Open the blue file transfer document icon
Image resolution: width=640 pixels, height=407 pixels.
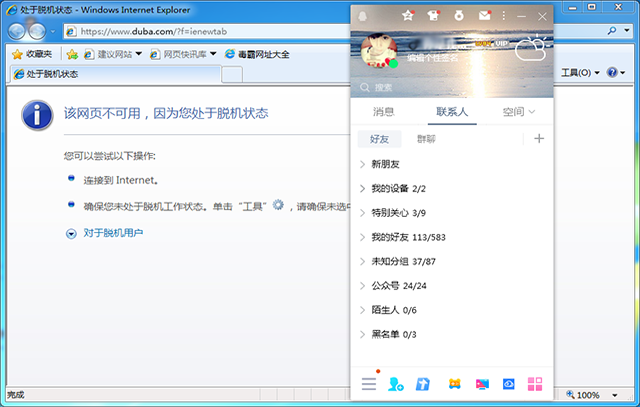coord(423,384)
